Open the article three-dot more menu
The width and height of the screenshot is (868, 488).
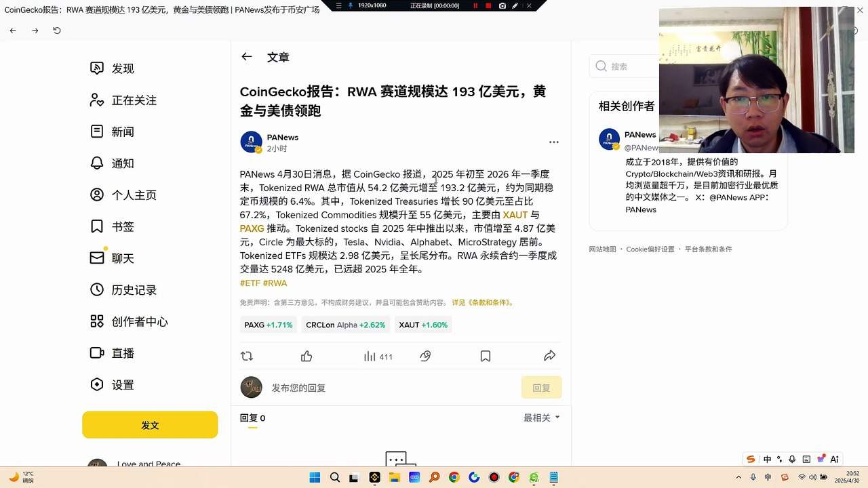pos(554,142)
